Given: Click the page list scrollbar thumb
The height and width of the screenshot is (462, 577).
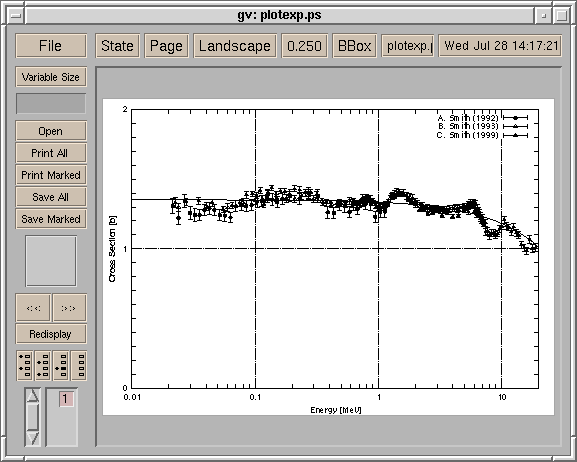Looking at the screenshot, I should [x=33, y=417].
